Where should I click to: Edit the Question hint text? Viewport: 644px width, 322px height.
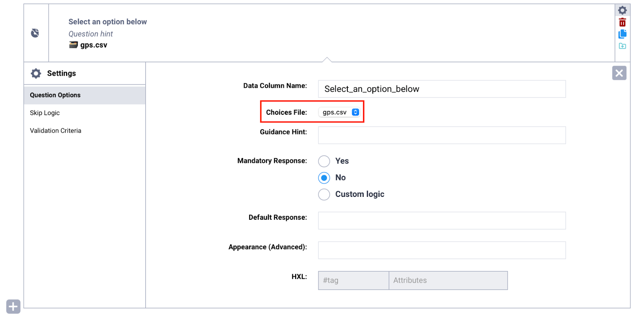click(91, 34)
